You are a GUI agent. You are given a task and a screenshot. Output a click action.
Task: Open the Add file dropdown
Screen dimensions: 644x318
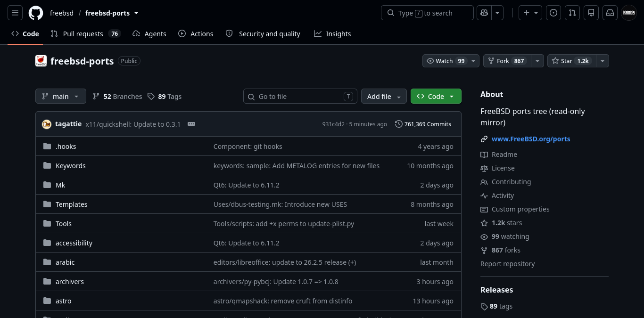pos(384,96)
